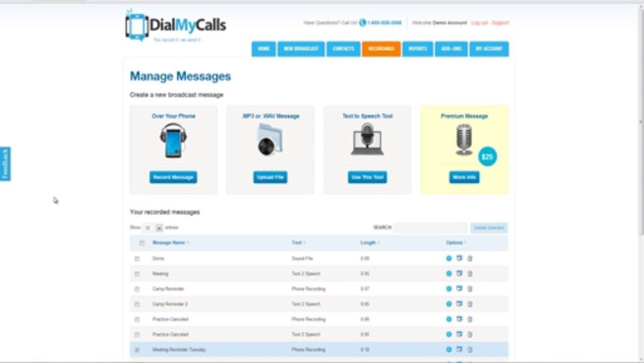Click the phone icon beside the support number
The height and width of the screenshot is (363, 644).
point(363,23)
